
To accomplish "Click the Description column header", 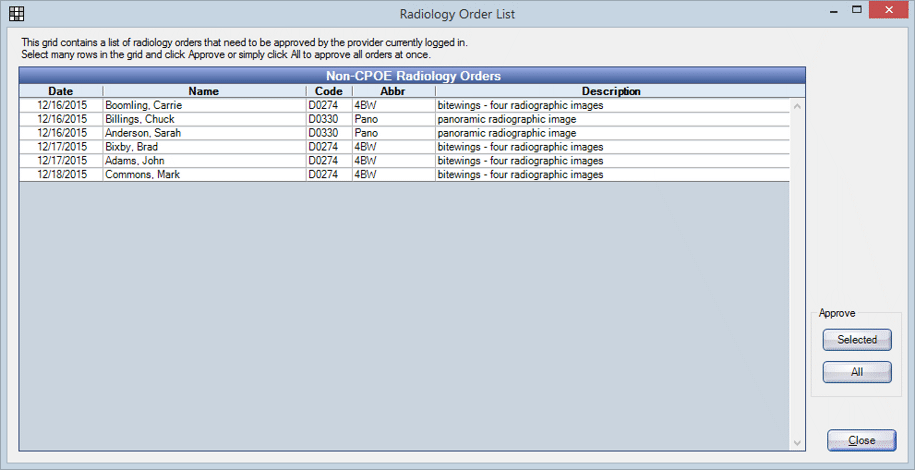I will [x=611, y=91].
